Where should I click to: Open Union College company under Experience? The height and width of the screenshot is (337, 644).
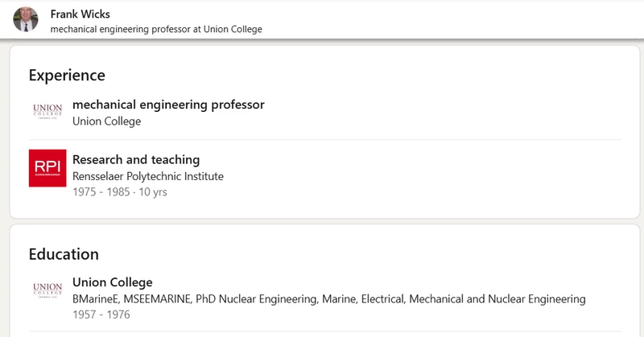pyautogui.click(x=106, y=121)
